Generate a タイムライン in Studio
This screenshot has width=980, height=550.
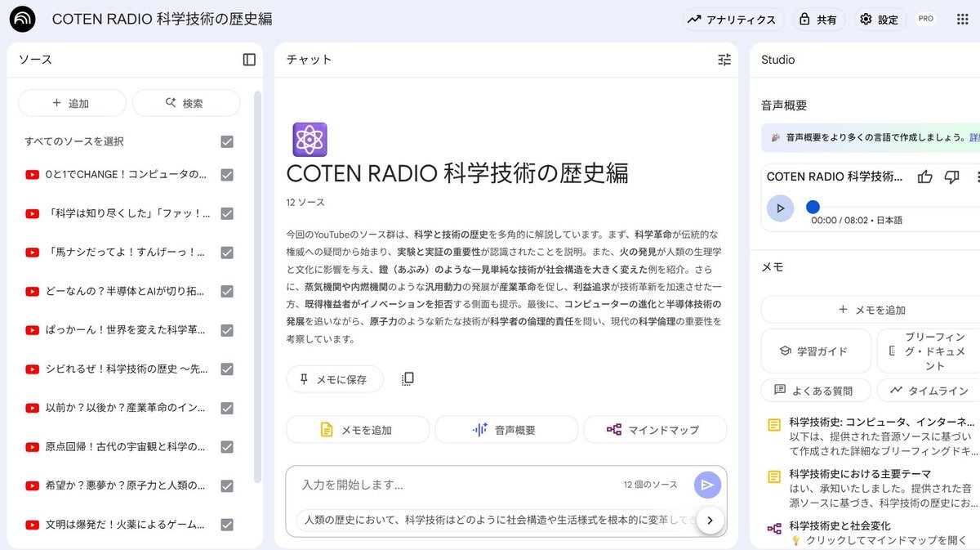click(928, 390)
